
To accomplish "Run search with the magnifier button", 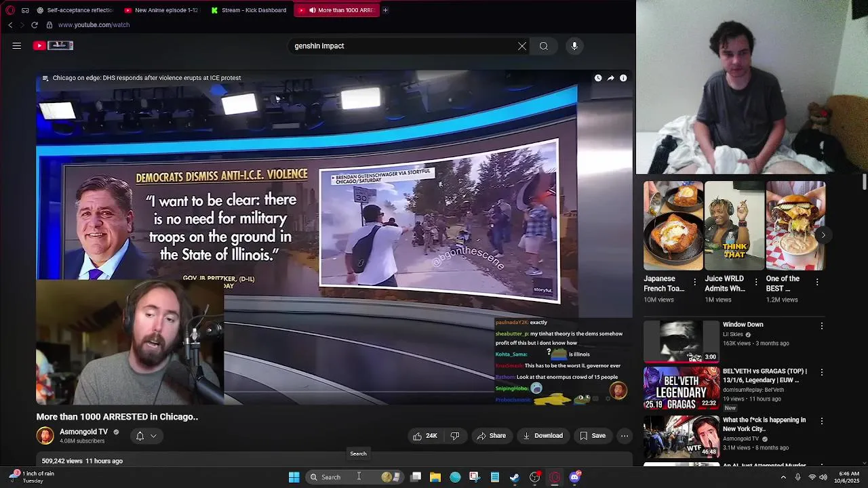I will 544,46.
